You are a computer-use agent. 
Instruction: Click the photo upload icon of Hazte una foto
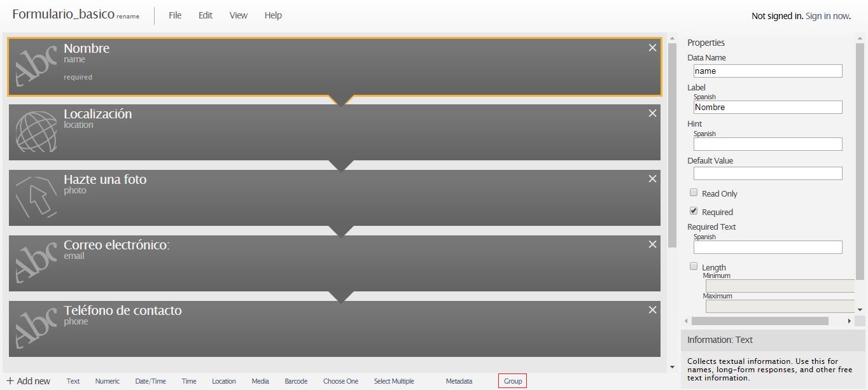pyautogui.click(x=36, y=197)
